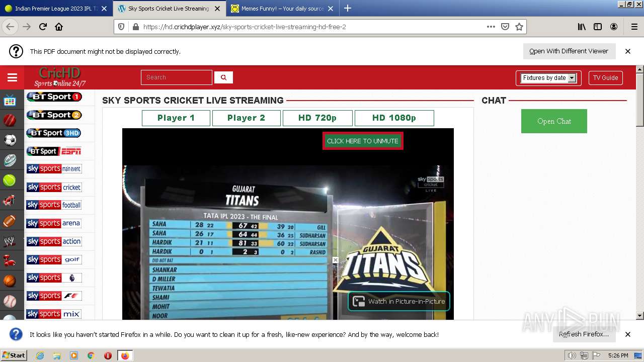Select the motorsport racing car icon

10,201
